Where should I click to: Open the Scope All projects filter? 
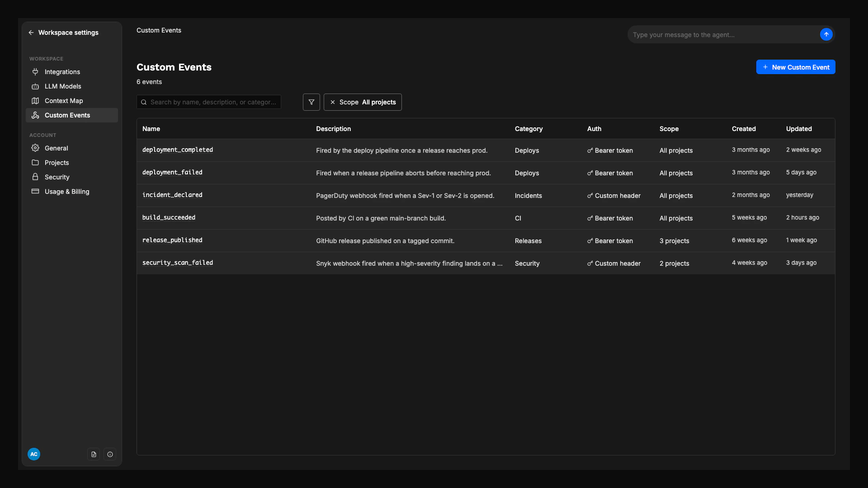[363, 102]
